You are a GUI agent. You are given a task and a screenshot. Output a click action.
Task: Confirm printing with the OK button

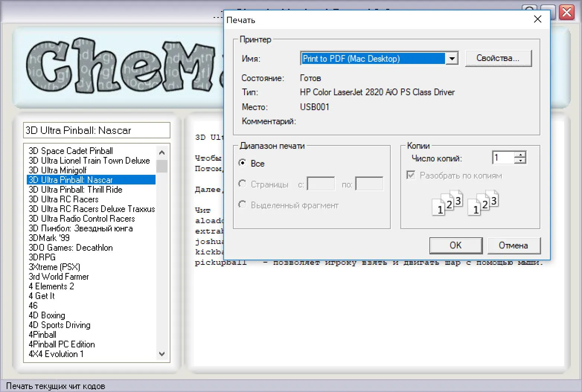tap(456, 245)
